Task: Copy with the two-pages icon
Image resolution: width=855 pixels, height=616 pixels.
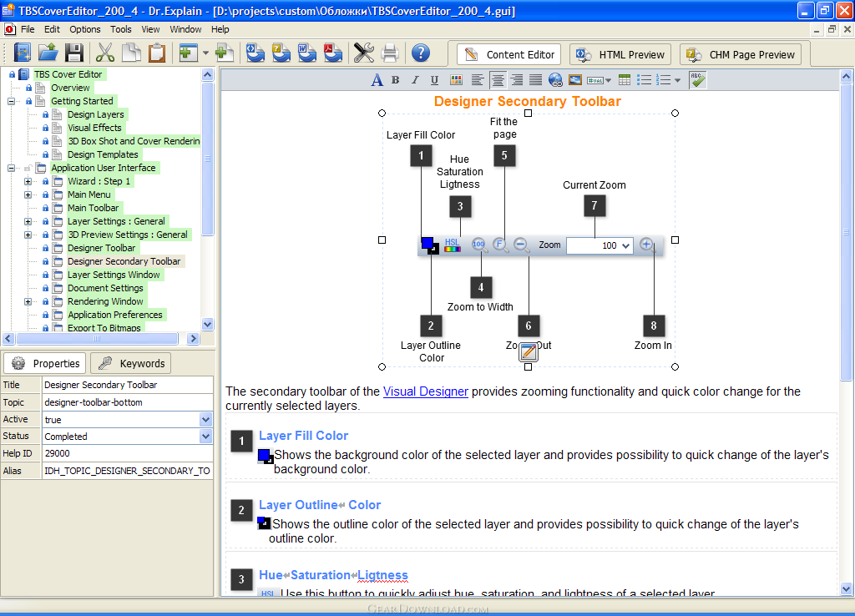Action: (x=131, y=53)
